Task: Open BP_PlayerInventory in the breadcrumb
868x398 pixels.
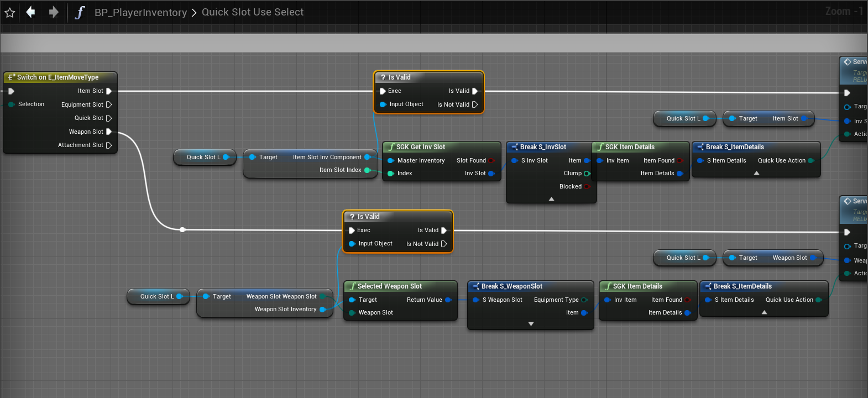Action: tap(140, 12)
